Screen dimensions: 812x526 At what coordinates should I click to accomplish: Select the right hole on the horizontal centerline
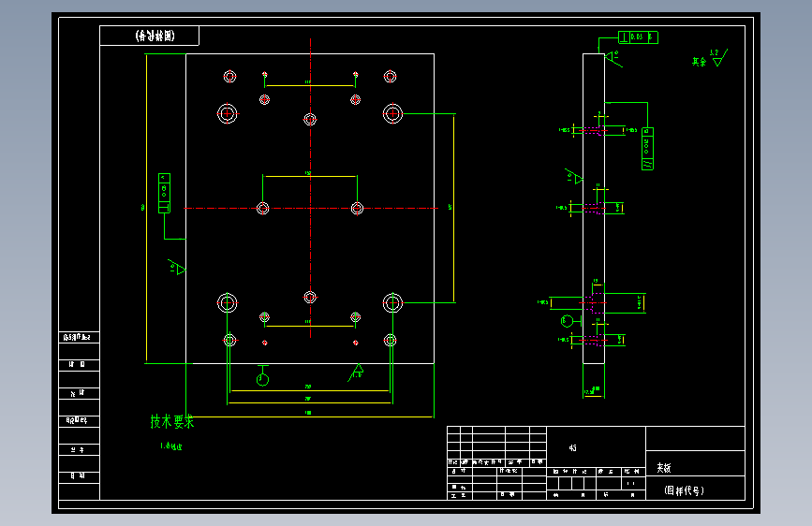[358, 208]
